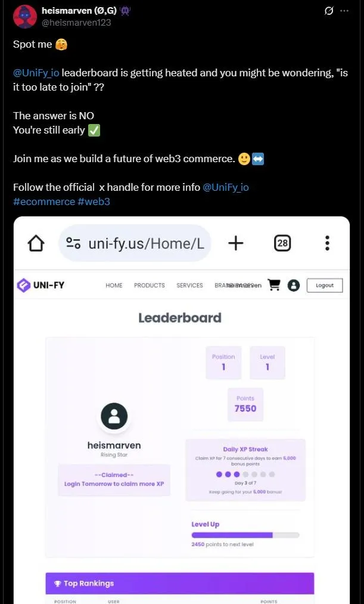Image resolution: width=364 pixels, height=604 pixels.
Task: Open the tweet's three-dot more menu
Action: click(344, 11)
